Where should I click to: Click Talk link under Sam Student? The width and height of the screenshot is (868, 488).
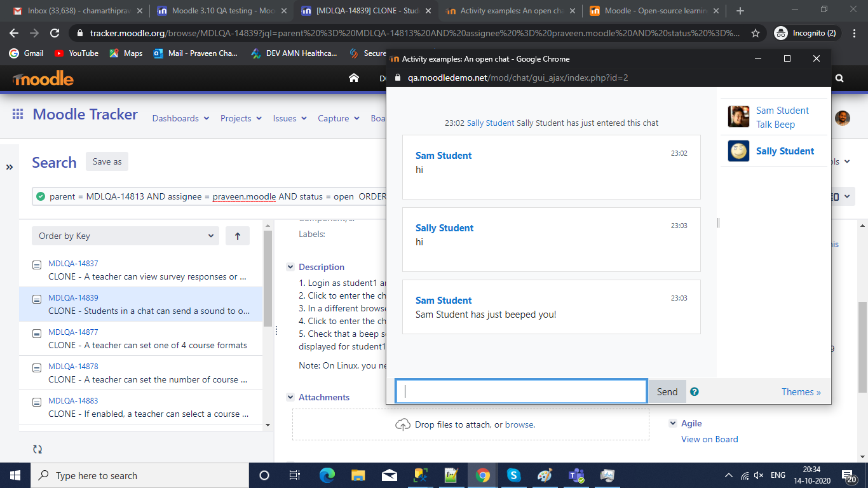[765, 125]
